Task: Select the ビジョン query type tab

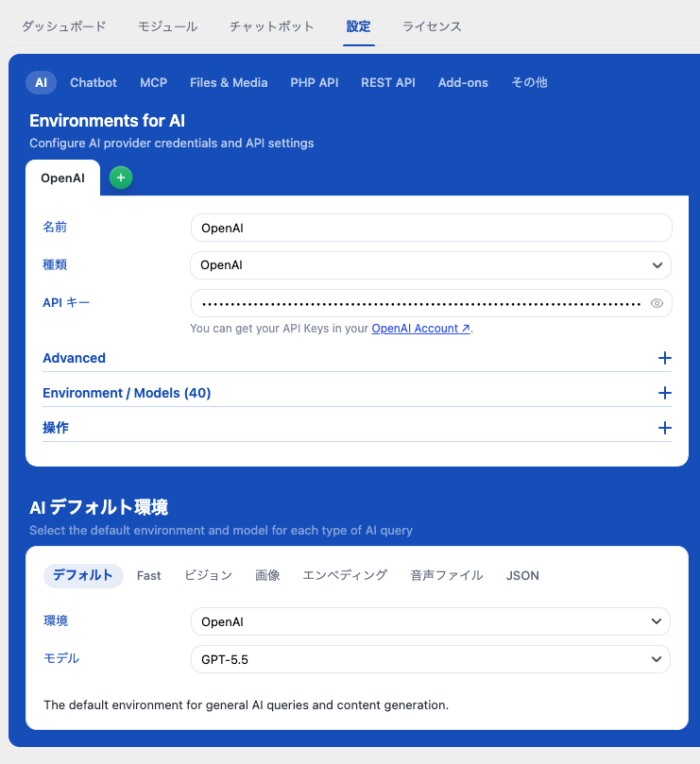Action: tap(208, 576)
